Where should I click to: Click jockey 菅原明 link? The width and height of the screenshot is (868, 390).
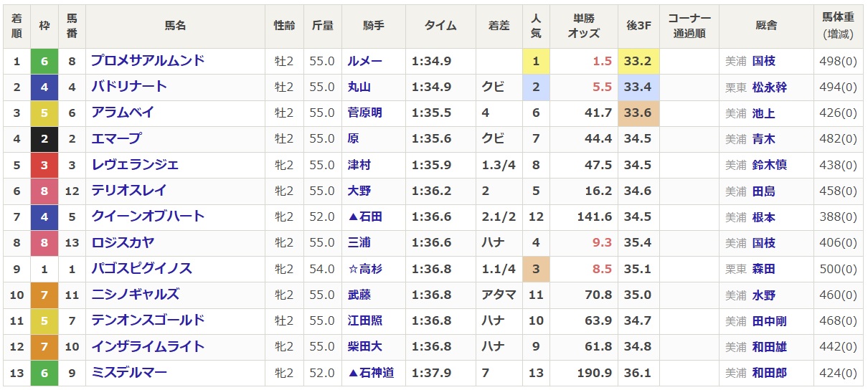[365, 113]
